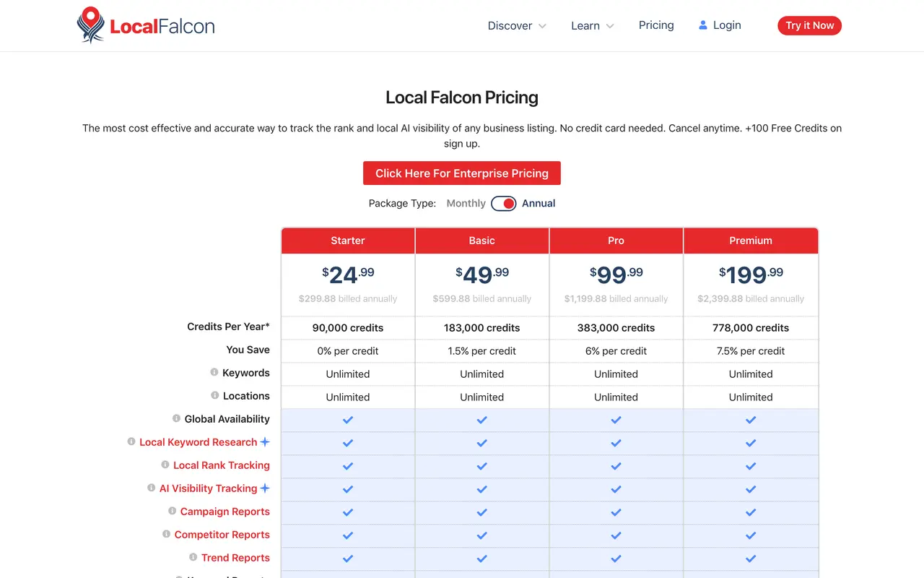Open the Login page
Viewport: 924px width, 578px height.
pyautogui.click(x=720, y=25)
